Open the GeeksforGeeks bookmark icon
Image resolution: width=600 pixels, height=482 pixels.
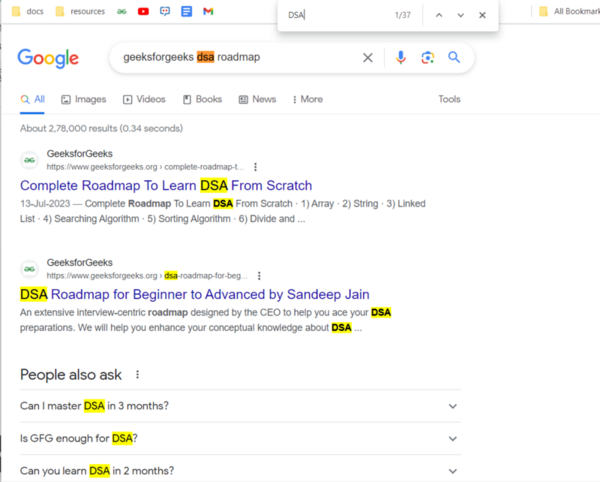122,11
